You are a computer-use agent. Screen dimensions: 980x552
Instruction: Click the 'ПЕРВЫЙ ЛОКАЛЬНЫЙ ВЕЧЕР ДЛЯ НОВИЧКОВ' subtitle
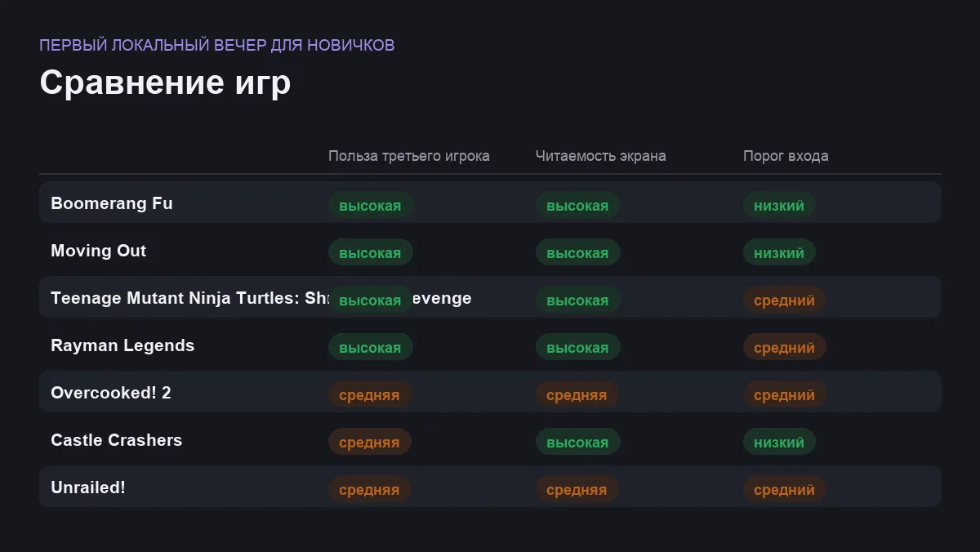217,45
